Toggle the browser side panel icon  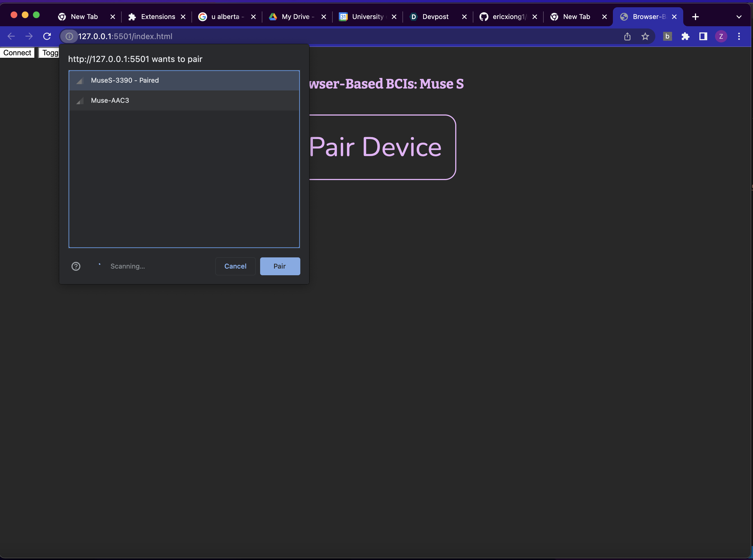[703, 36]
